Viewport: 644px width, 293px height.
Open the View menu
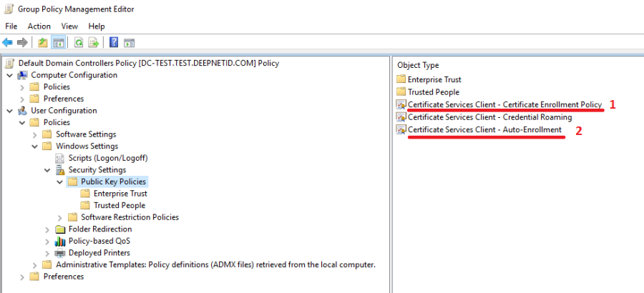(x=69, y=26)
